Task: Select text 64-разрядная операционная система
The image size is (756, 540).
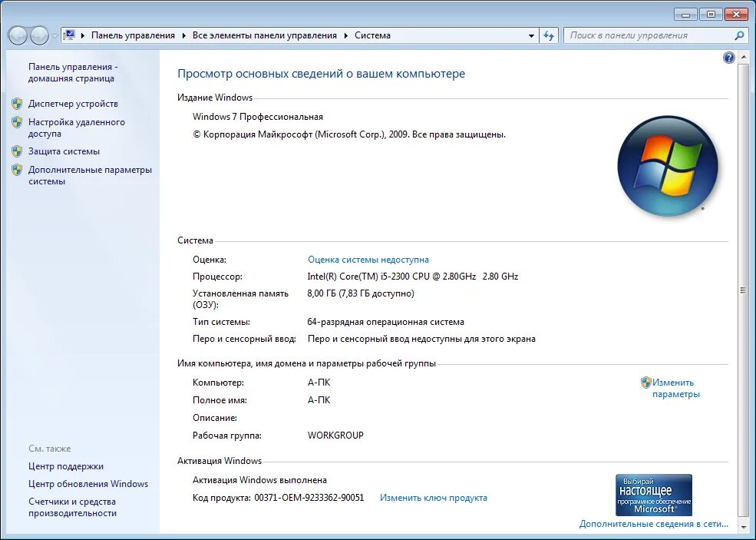Action: pos(386,322)
